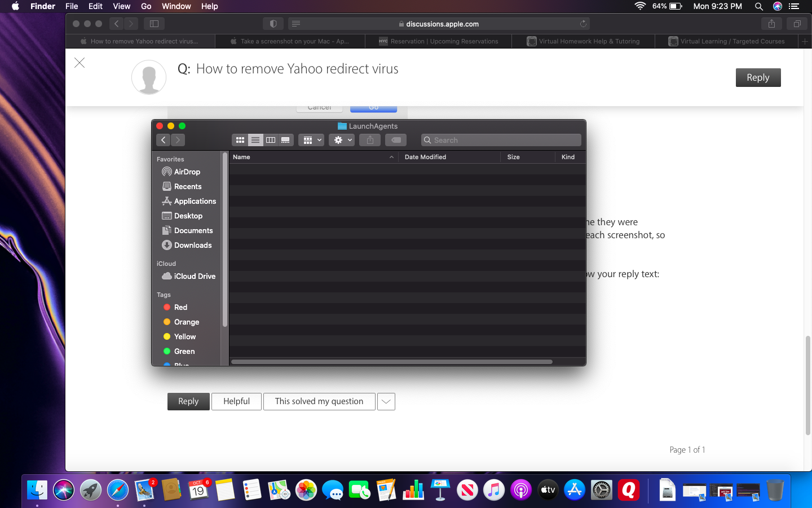The width and height of the screenshot is (812, 508).
Task: Open Keynote from the Dock
Action: pyautogui.click(x=440, y=490)
